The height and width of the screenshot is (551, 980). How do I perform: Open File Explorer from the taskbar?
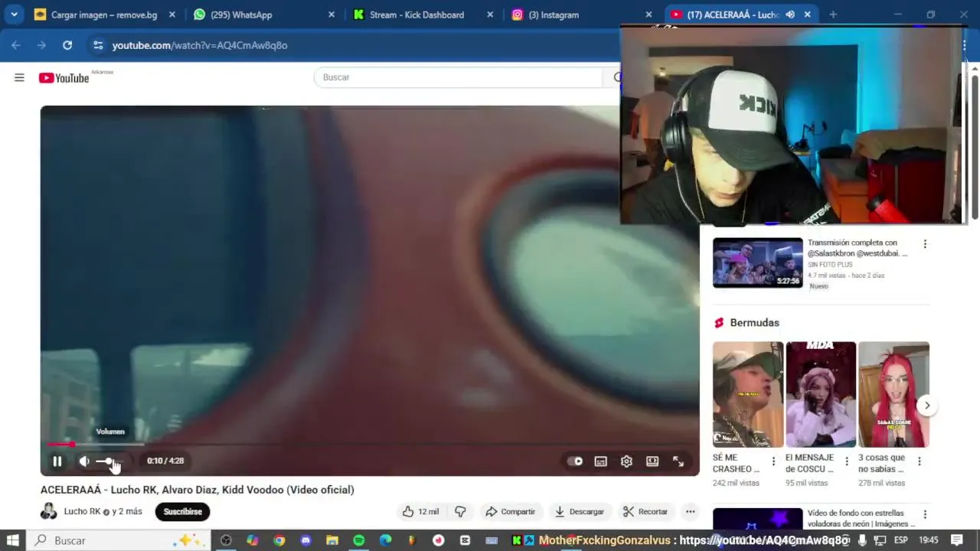(332, 540)
